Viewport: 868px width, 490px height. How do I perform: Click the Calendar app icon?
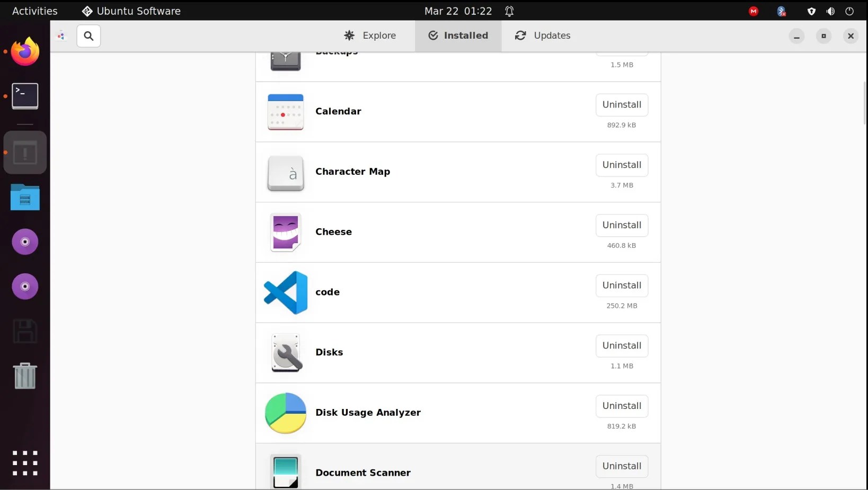click(x=286, y=112)
